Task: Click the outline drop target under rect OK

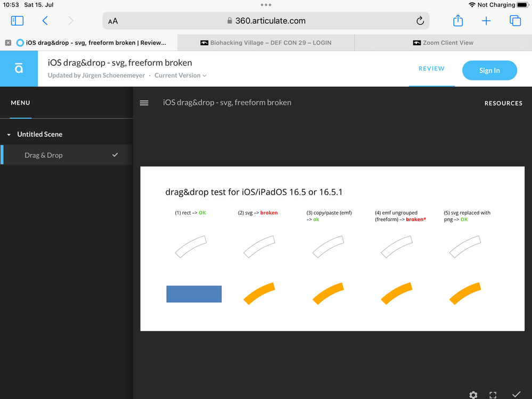Action: [191, 247]
